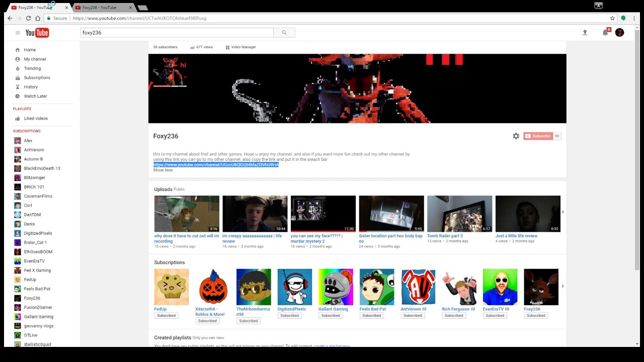Toggle Subscribed button under TheMrbomberman98
The image size is (644, 362).
click(x=249, y=321)
